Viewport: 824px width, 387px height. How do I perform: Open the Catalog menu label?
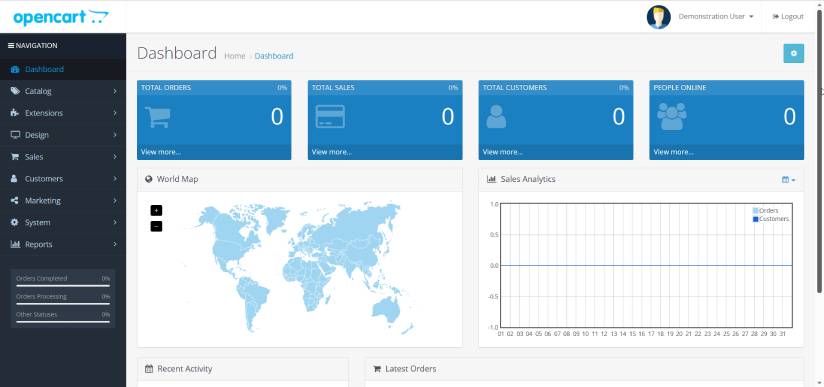[x=38, y=91]
